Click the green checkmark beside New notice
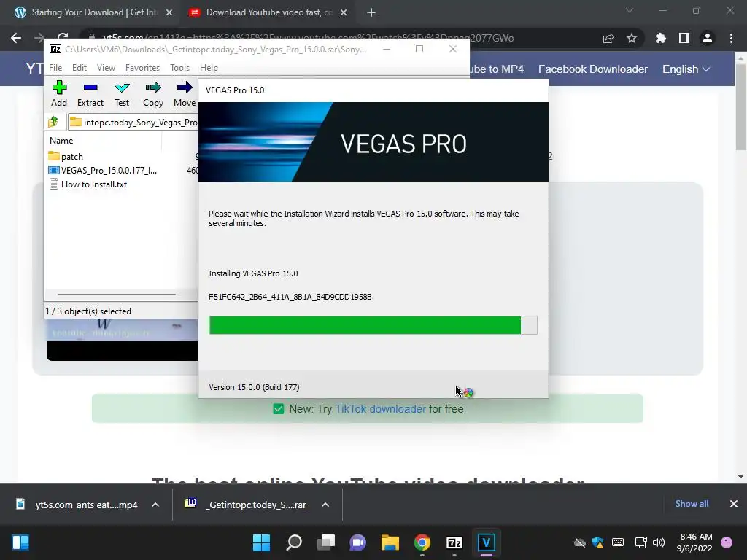The height and width of the screenshot is (560, 747). pyautogui.click(x=278, y=408)
